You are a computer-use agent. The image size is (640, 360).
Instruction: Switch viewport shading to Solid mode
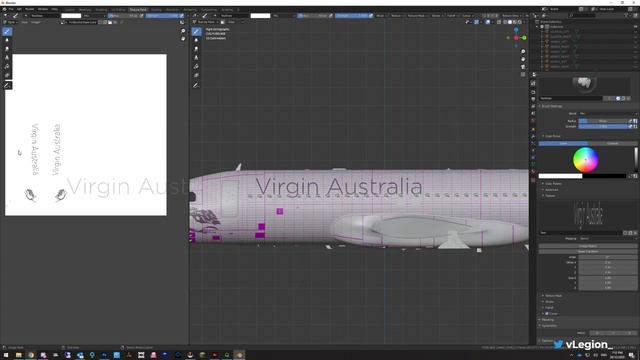(510, 22)
